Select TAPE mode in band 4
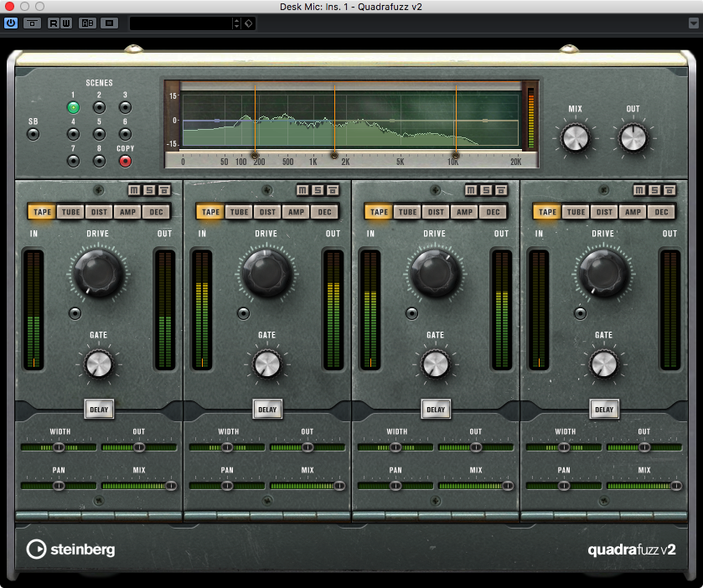703x588 pixels. pyautogui.click(x=547, y=212)
